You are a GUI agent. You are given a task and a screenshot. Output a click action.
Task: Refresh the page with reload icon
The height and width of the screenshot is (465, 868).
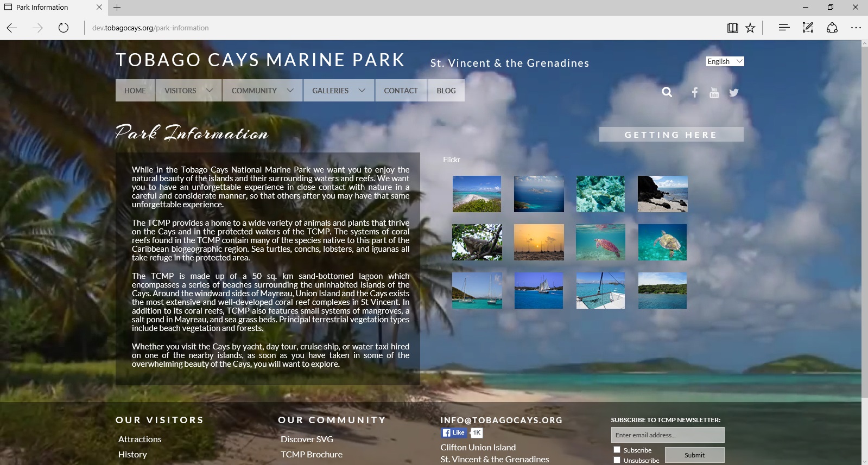click(x=64, y=28)
